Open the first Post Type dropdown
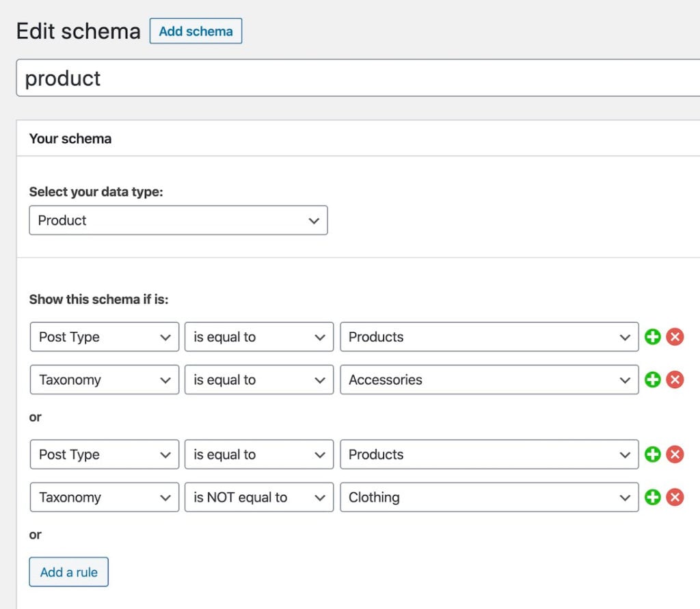Screen dimensions: 700x609 104,336
